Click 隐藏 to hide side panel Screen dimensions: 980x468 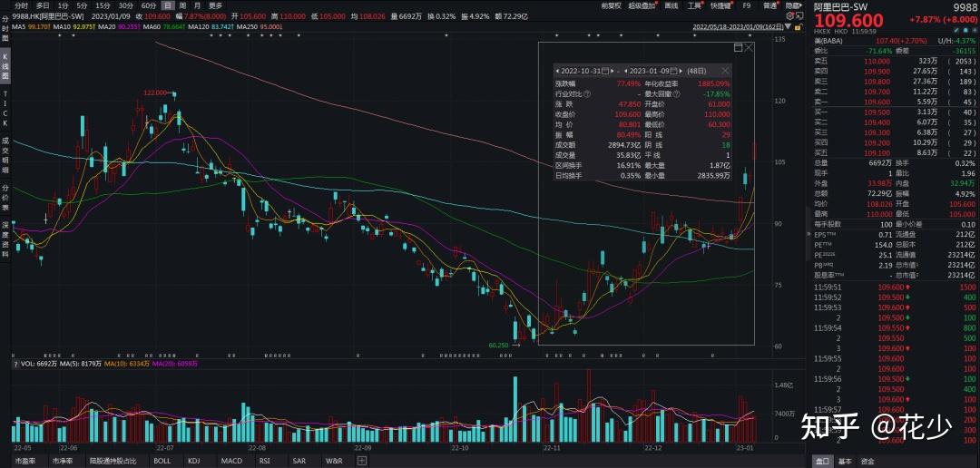(x=793, y=5)
